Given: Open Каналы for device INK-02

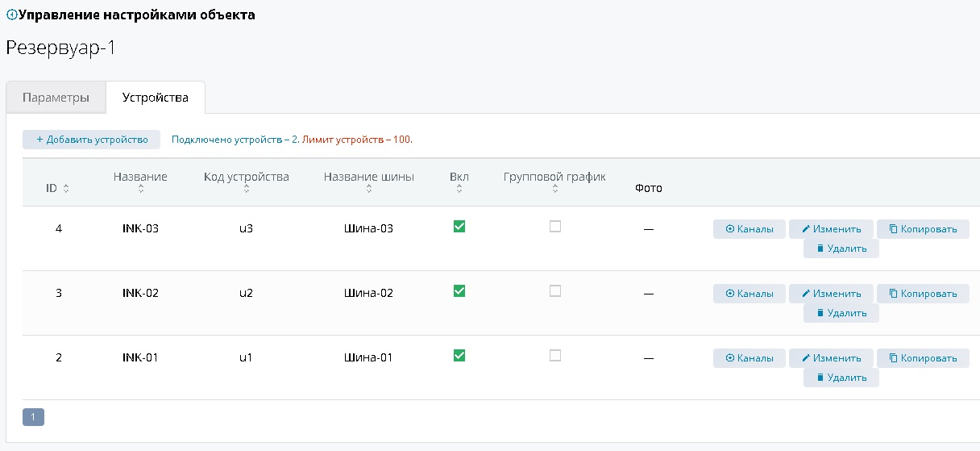Looking at the screenshot, I should [749, 294].
